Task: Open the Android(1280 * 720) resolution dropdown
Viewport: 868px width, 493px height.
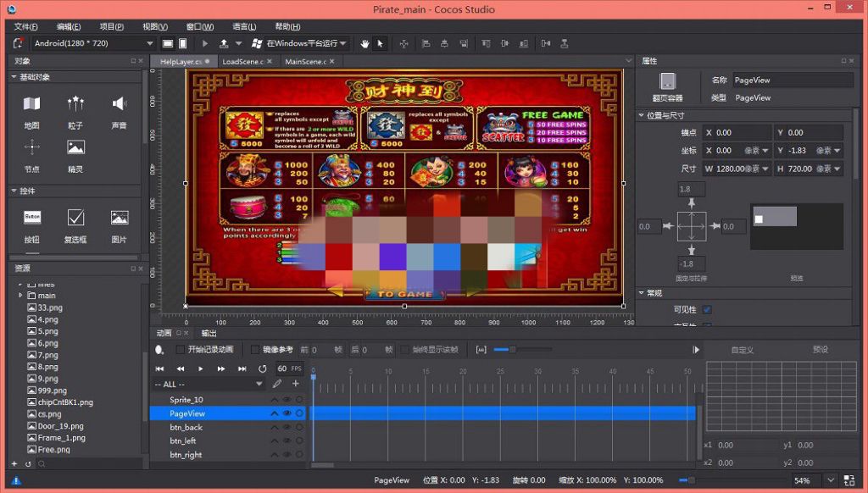Action: coord(93,43)
